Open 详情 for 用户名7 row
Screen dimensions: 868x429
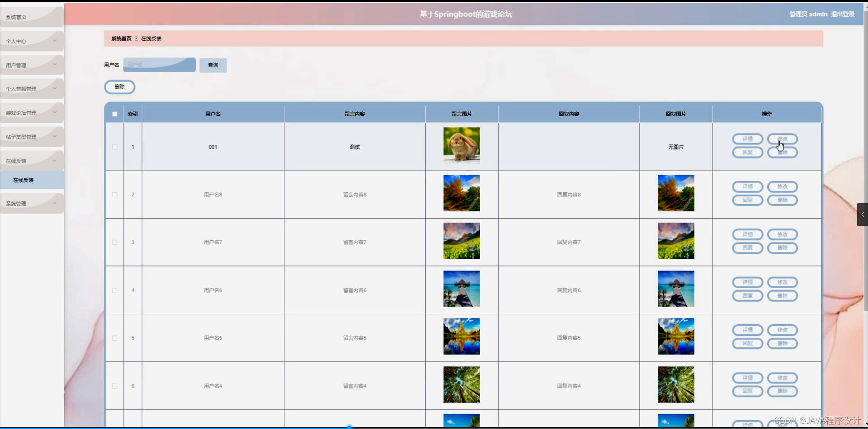point(748,234)
